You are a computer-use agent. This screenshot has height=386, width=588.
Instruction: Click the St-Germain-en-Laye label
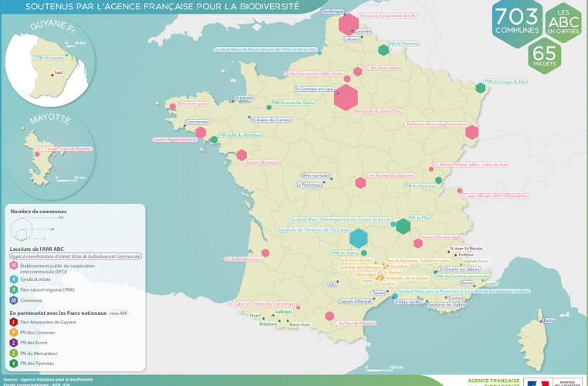coord(314,89)
